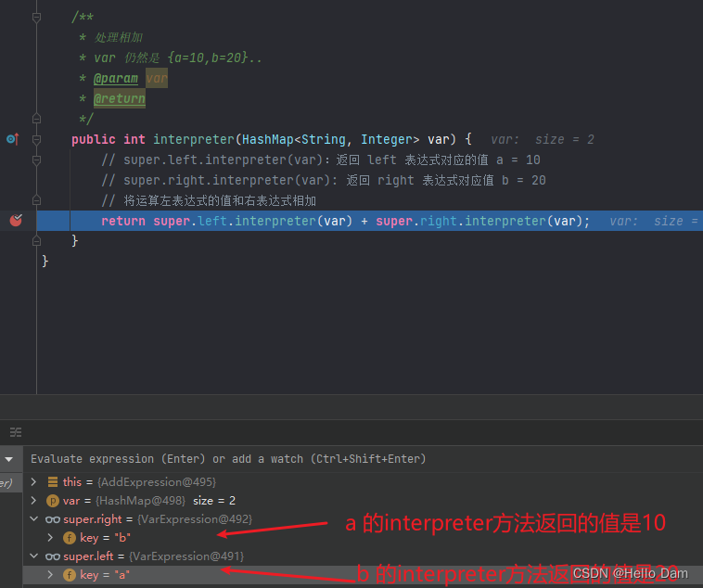Screen dimensions: 703x588
Task: Select the {AddExpression@495} value text
Action: tap(157, 481)
